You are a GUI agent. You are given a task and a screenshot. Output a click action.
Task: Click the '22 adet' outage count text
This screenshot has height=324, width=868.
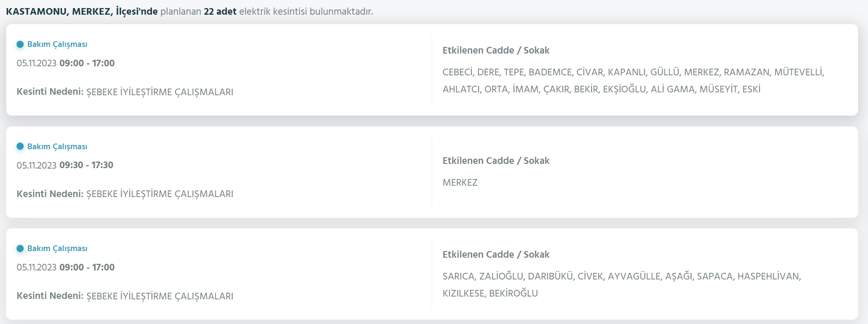(x=220, y=11)
